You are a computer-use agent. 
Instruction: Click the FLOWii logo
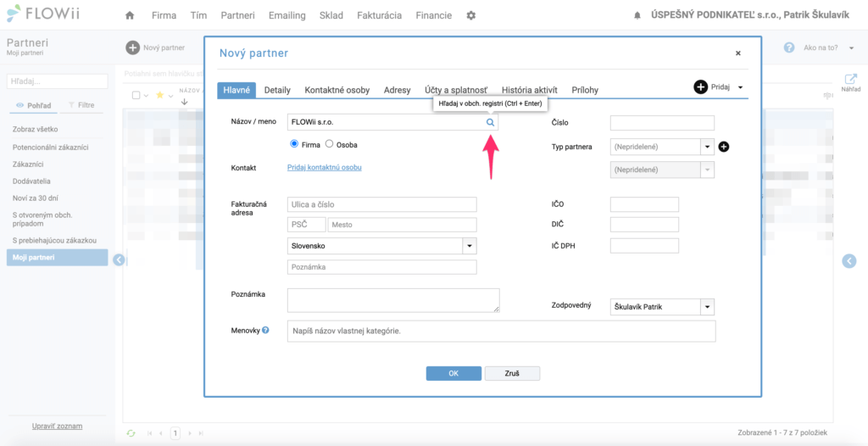click(44, 14)
